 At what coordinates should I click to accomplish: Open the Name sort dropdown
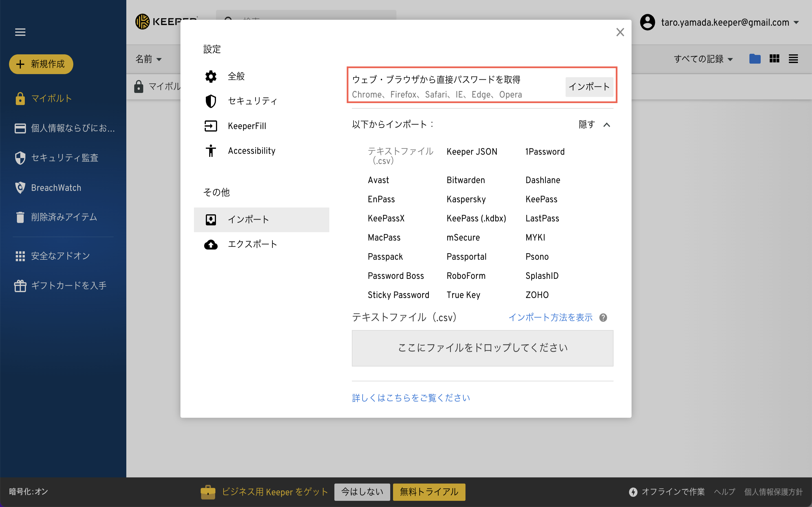[x=149, y=59]
